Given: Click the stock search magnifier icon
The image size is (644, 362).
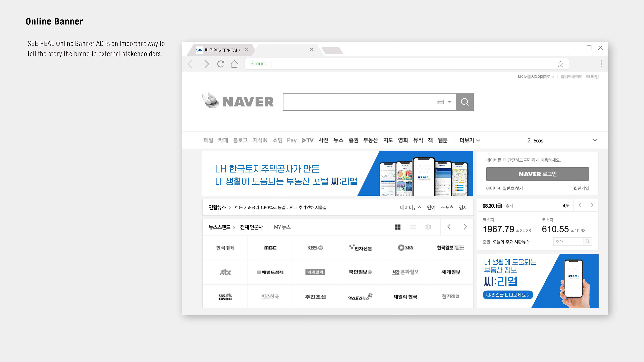Looking at the screenshot, I should tap(587, 241).
